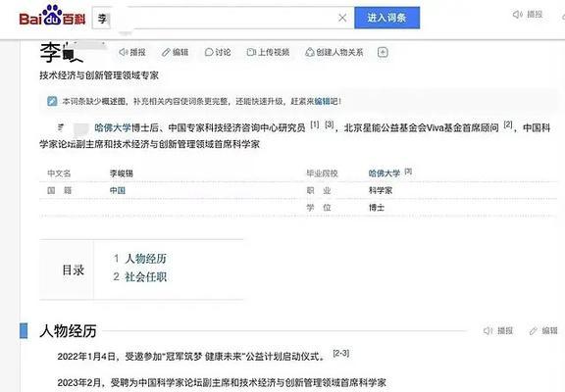This screenshot has height=392, width=565.
Task: Jump to 社会任职 in the catalog
Action: pos(145,276)
